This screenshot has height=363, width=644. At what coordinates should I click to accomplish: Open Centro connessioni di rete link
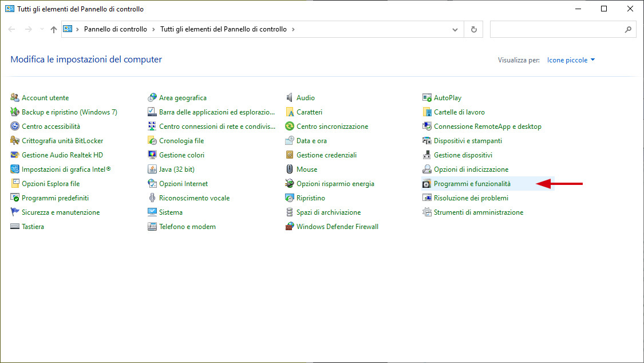(x=218, y=127)
